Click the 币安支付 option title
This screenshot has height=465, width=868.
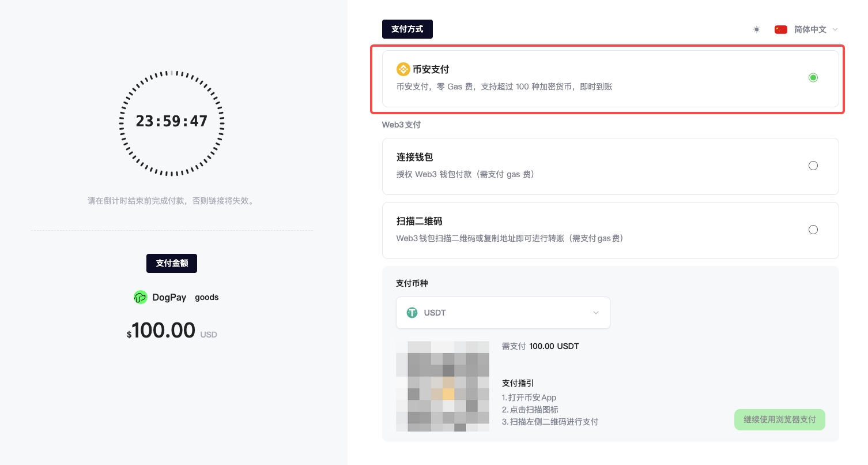(431, 69)
